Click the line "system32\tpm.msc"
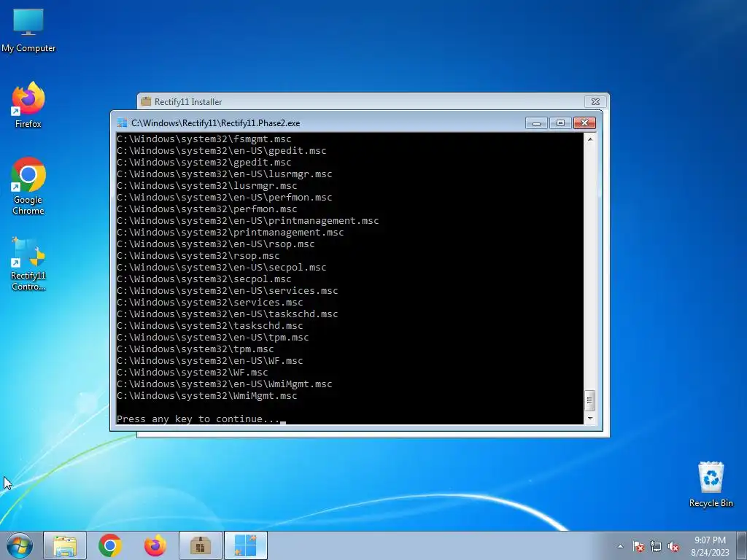This screenshot has height=560, width=747. point(196,349)
